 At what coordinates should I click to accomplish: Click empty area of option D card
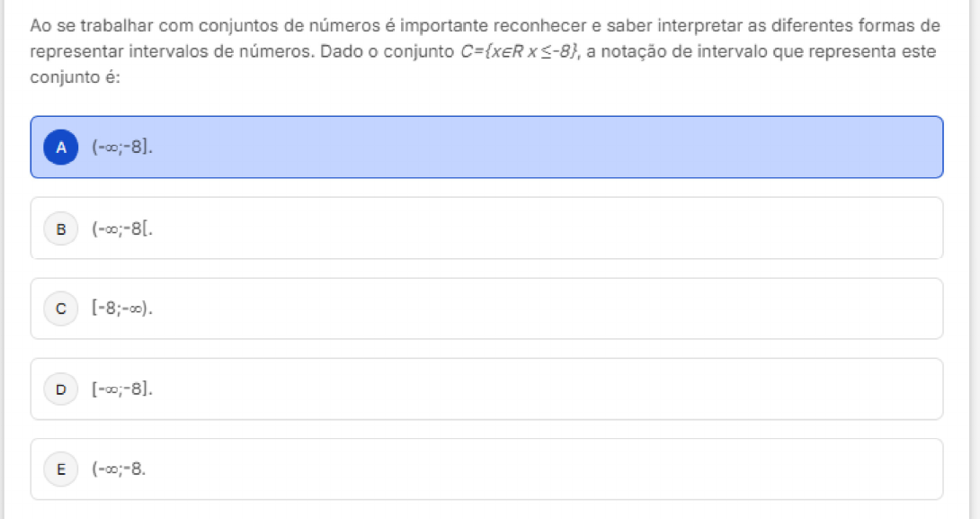pyautogui.click(x=539, y=389)
